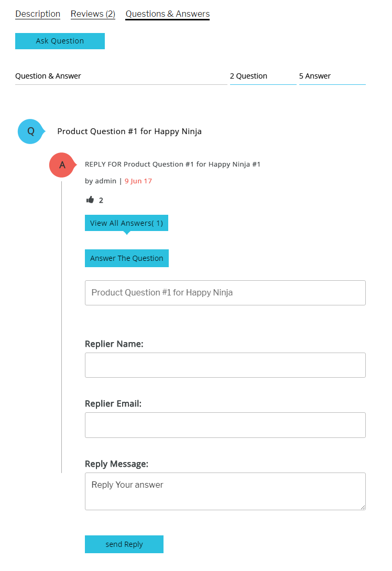Viewport: 392px width, 571px height.
Task: Select the Questions & Answers tab
Action: [168, 14]
